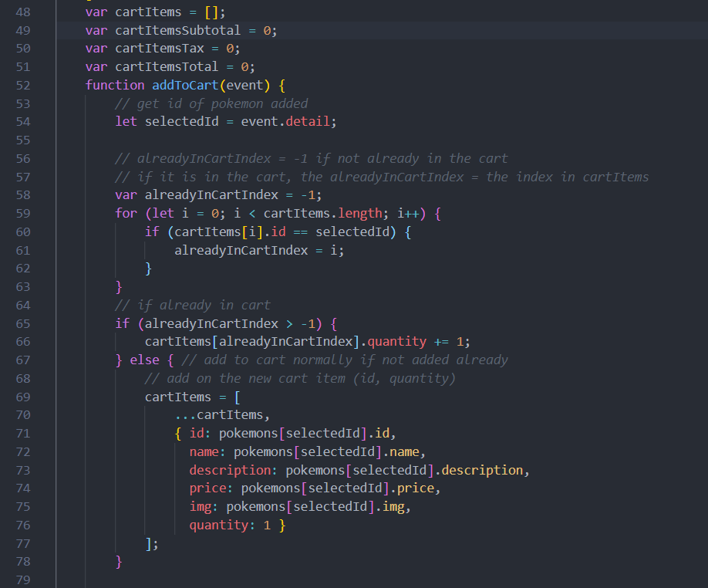This screenshot has width=708, height=588.
Task: Click line number 52 in the gutter
Action: tap(22, 85)
